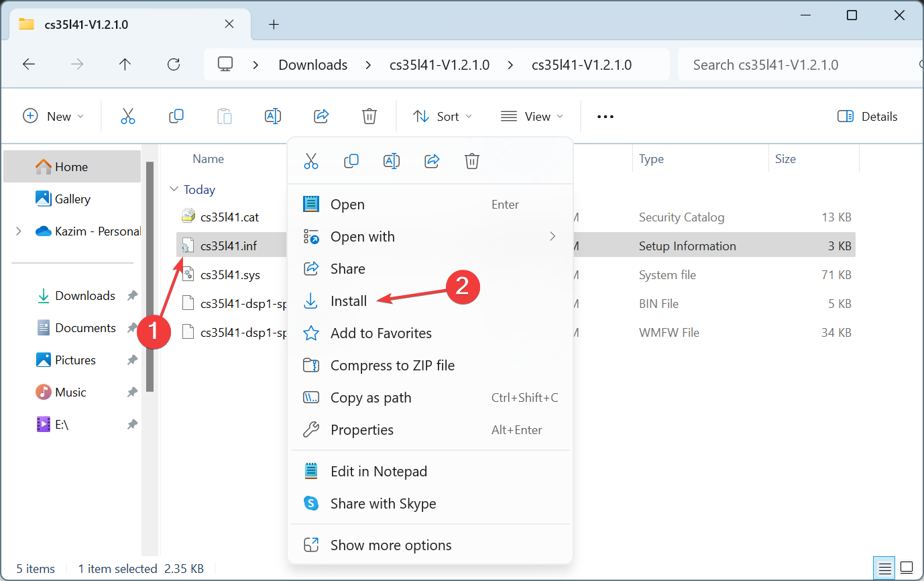Click the Share icon atop the context menu
Image resolution: width=924 pixels, height=581 pixels.
click(432, 161)
